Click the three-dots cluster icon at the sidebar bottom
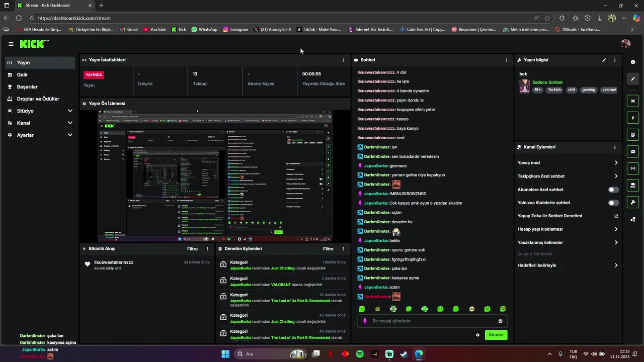644x362 pixels. click(x=633, y=219)
